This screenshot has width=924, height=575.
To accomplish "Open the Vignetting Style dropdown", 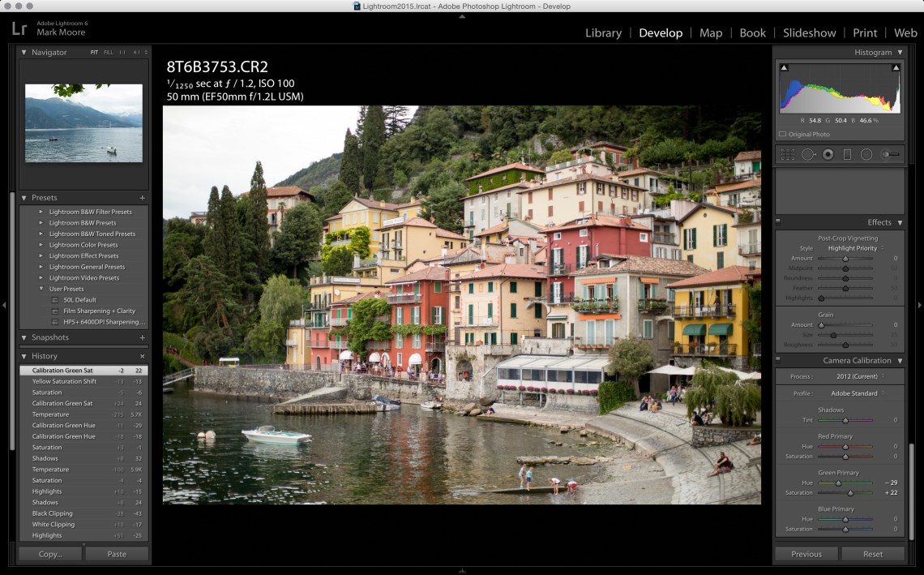I will coord(854,248).
